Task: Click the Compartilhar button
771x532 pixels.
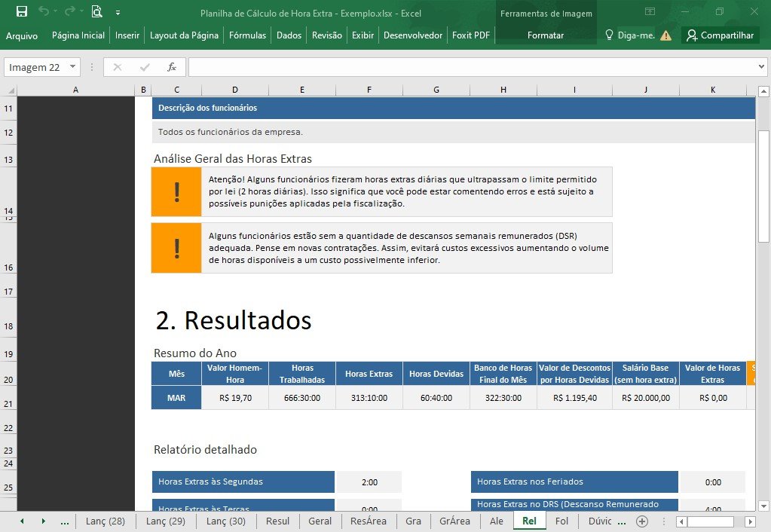Action: click(x=721, y=35)
